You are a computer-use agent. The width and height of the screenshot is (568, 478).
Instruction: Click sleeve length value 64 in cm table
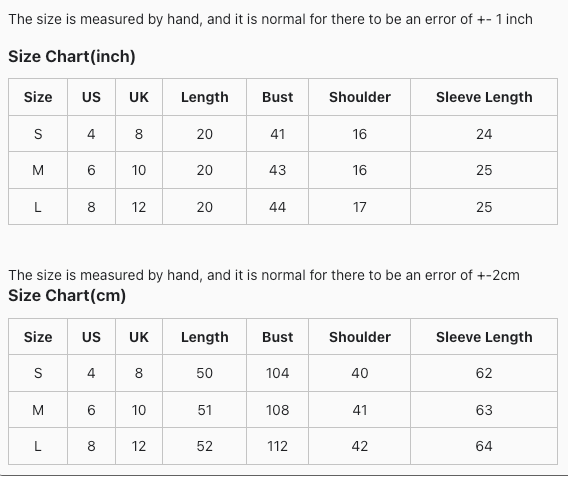pos(484,446)
